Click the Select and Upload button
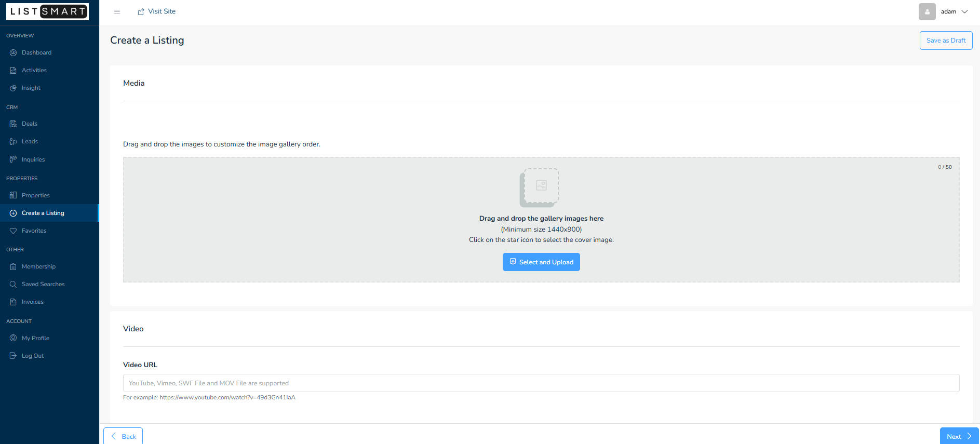This screenshot has height=444, width=980. click(x=541, y=262)
